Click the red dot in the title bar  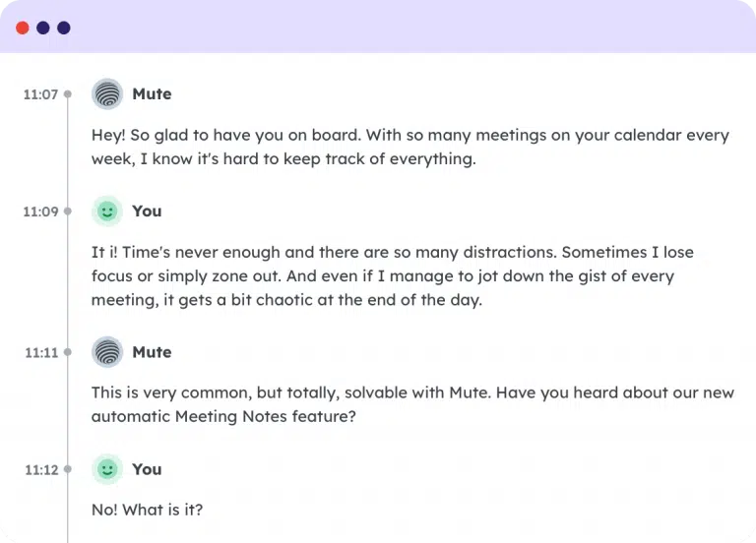click(23, 28)
